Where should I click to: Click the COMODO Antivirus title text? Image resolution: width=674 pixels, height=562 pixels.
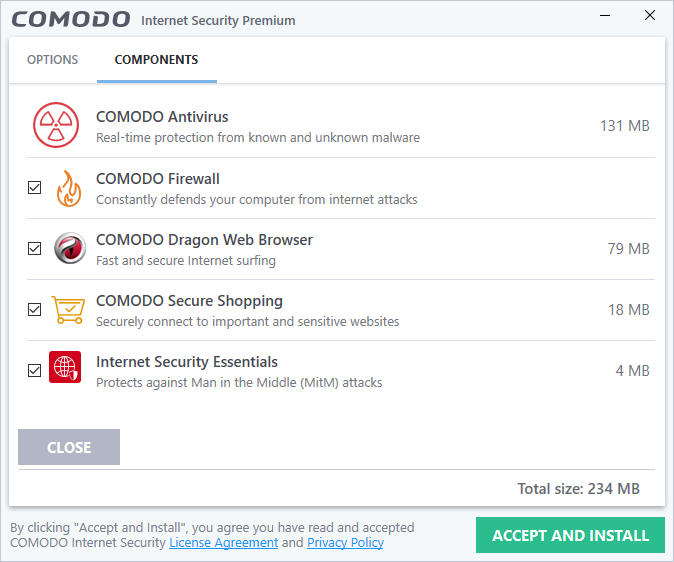162,117
